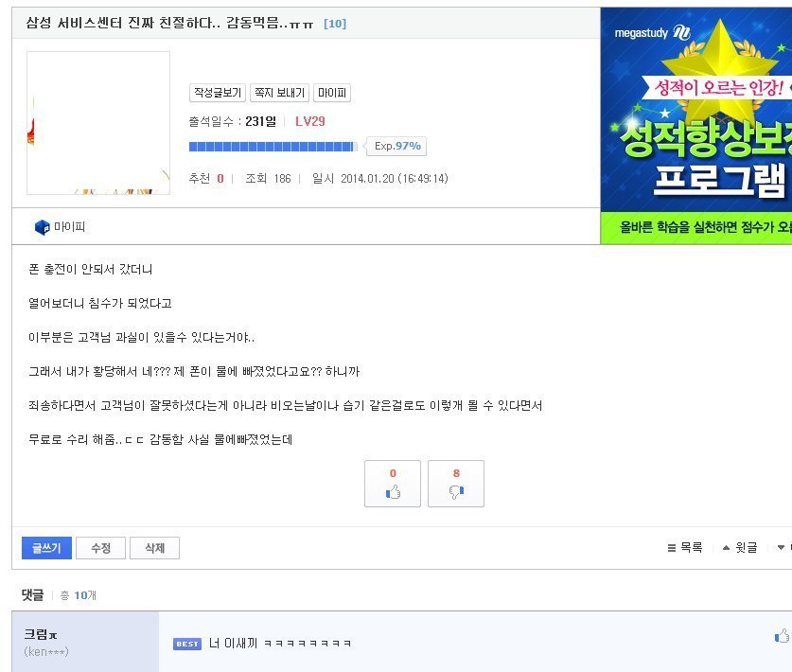Go to previous post via 윗글 arrow
The image size is (792, 672).
[726, 548]
